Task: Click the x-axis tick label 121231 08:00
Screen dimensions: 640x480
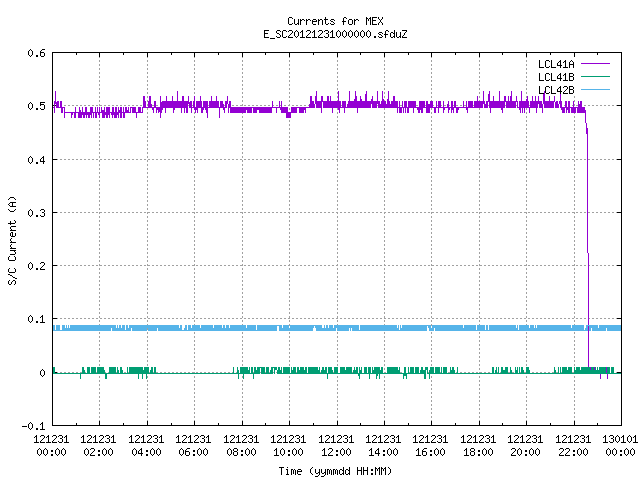Action: pos(241,445)
